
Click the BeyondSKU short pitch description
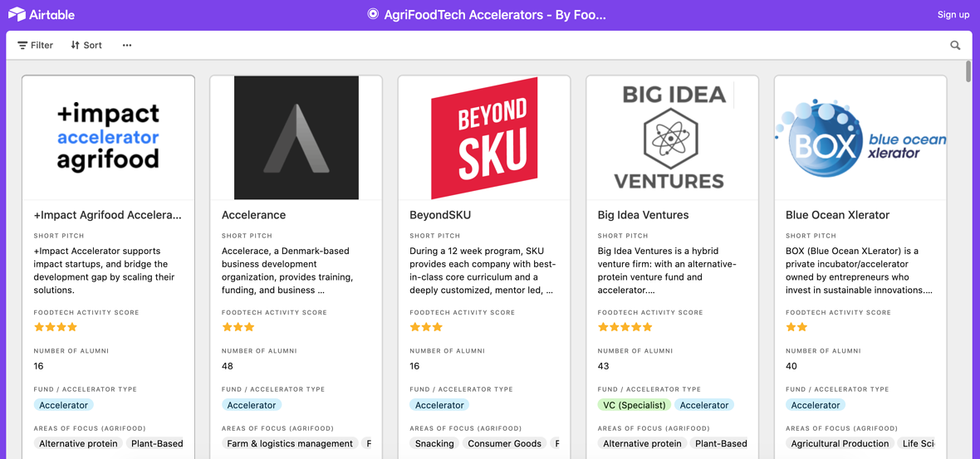[x=481, y=271]
